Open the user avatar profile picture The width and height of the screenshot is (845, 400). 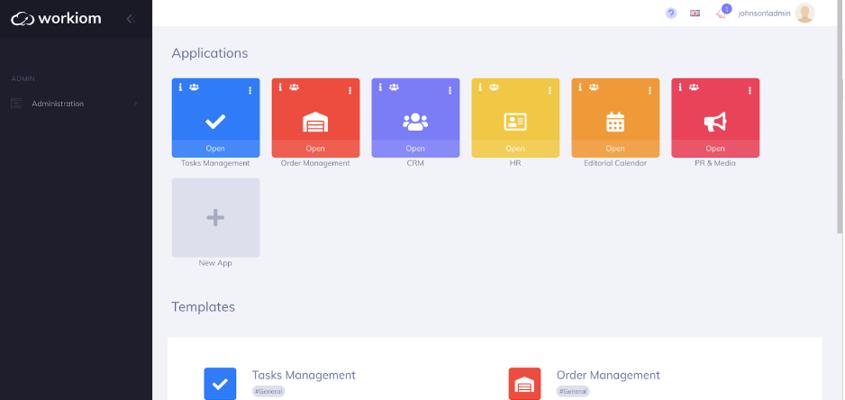tap(805, 13)
